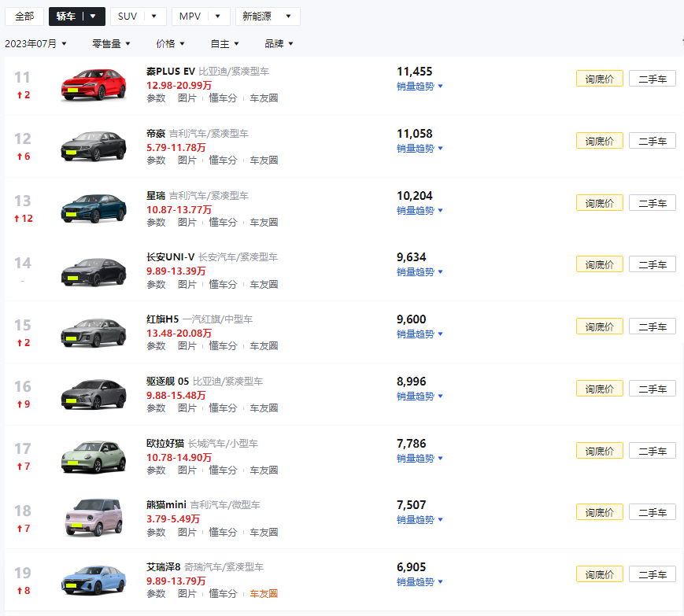Screen dimensions: 684x616
Task: Open the 秦PLUS EV model link
Action: click(171, 72)
